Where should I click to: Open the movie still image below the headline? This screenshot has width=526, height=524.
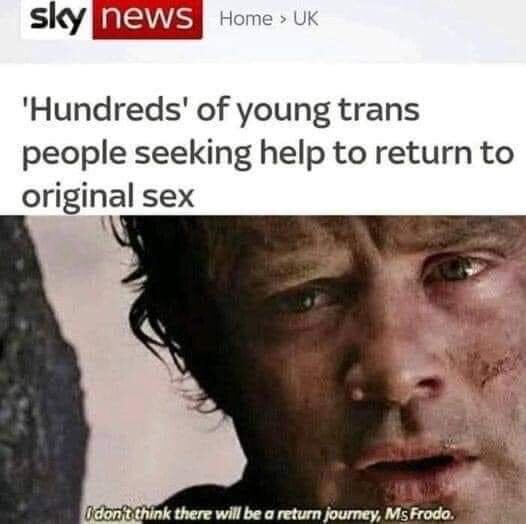[x=263, y=370]
